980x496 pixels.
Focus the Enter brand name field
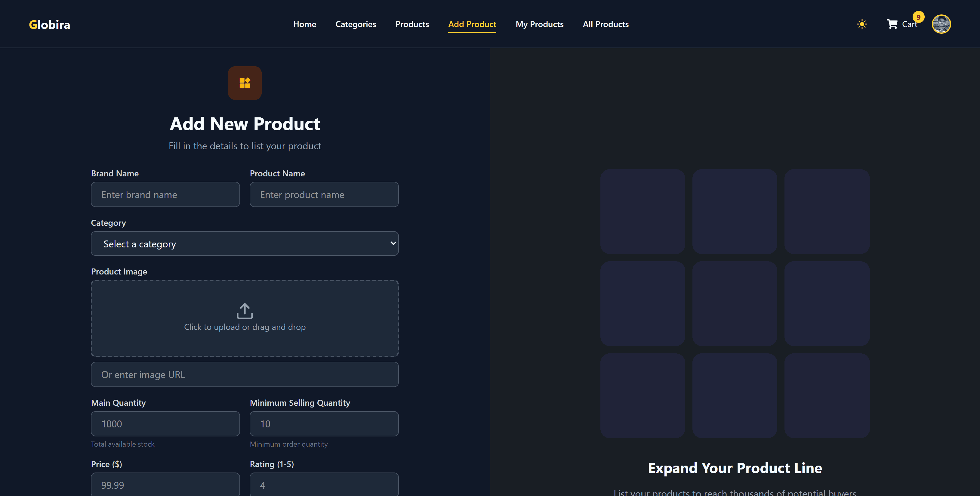(x=165, y=194)
